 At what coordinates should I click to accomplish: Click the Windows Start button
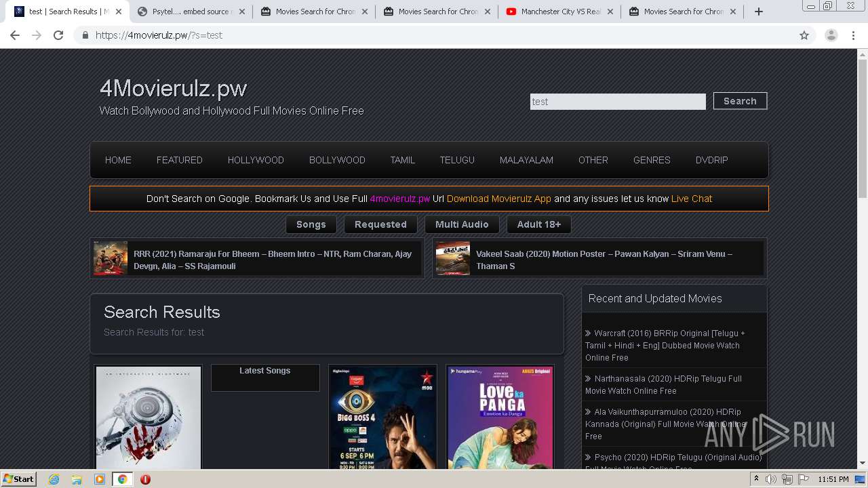[x=19, y=479]
